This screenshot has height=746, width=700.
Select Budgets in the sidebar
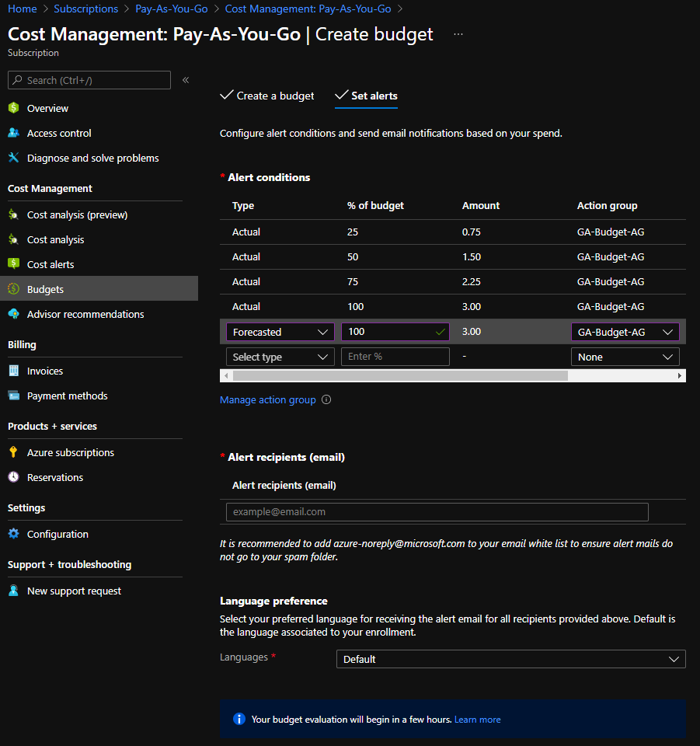tap(47, 288)
